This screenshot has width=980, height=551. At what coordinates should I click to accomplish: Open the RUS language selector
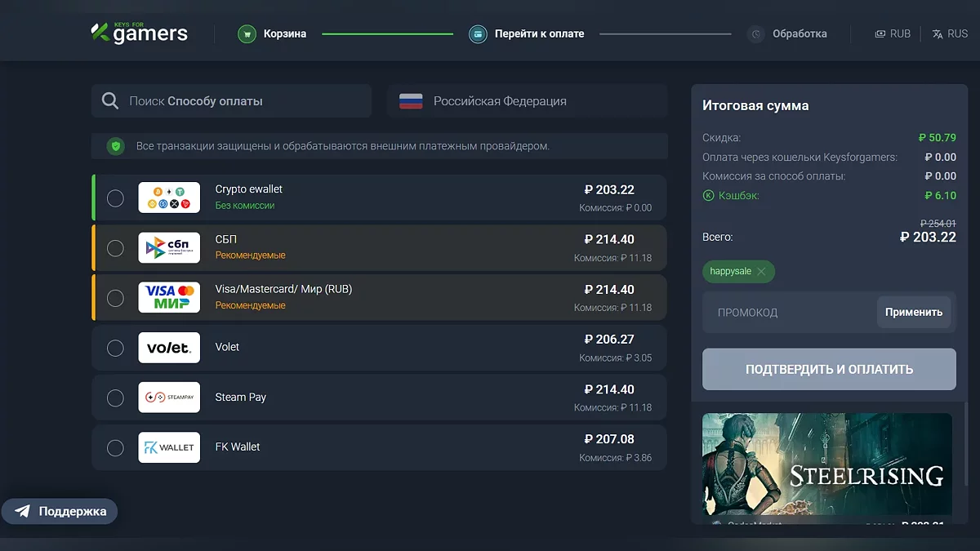click(x=950, y=34)
